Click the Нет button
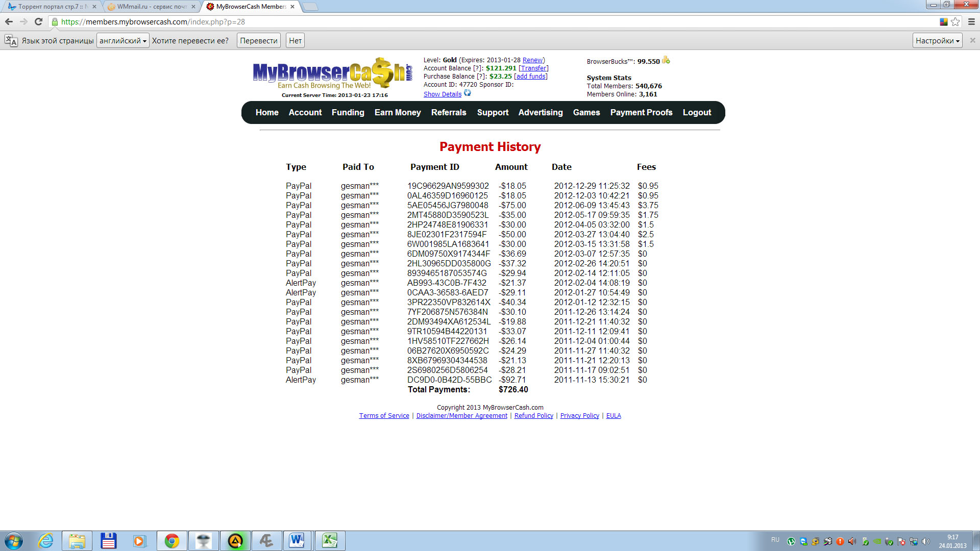The width and height of the screenshot is (980, 551). click(296, 41)
